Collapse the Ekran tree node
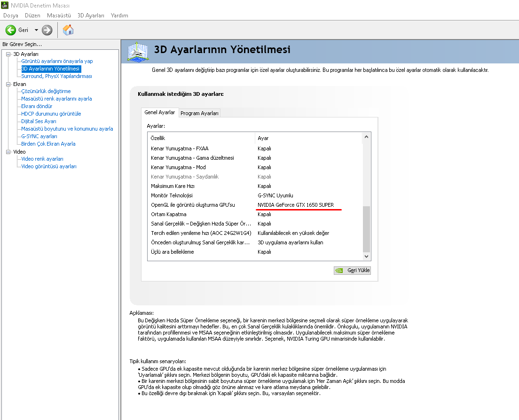The image size is (519, 420). coord(8,85)
